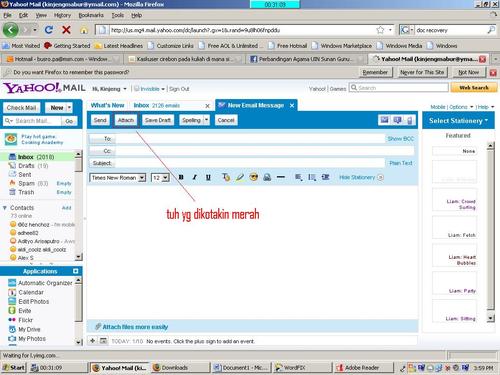This screenshot has width=500, height=375.
Task: Open My Drive application
Action: [x=29, y=329]
